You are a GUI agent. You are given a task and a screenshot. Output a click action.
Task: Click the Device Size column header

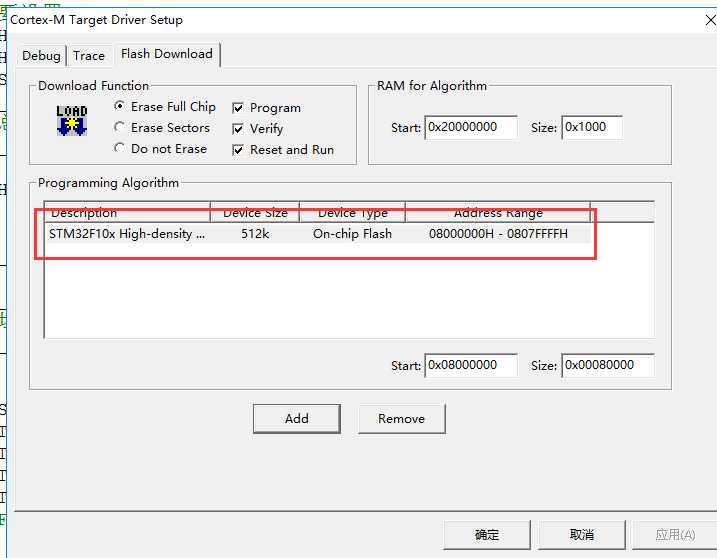[x=255, y=212]
